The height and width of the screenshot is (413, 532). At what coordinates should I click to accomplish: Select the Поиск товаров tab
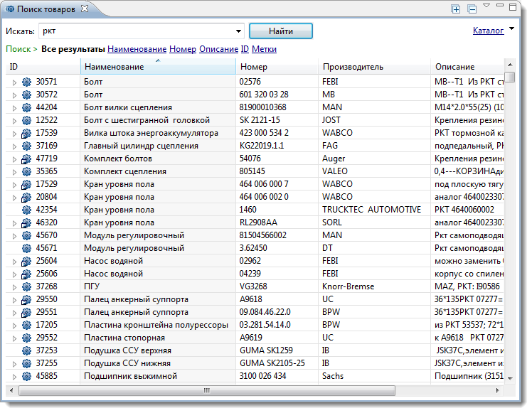tap(46, 9)
